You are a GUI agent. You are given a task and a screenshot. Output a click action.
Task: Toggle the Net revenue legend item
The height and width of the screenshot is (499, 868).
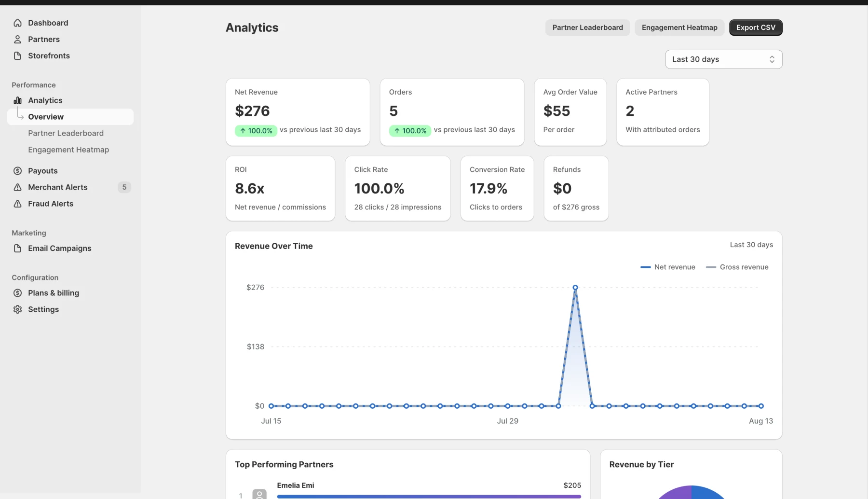(x=668, y=267)
